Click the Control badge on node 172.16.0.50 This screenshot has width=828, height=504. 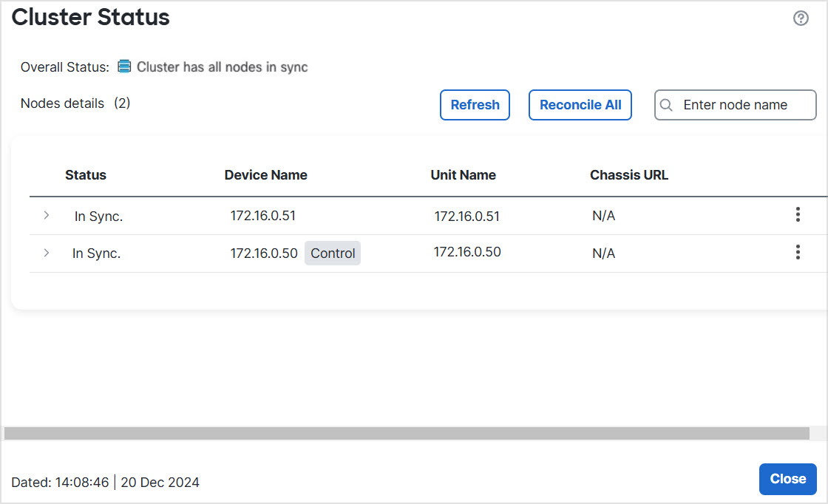pyautogui.click(x=333, y=253)
